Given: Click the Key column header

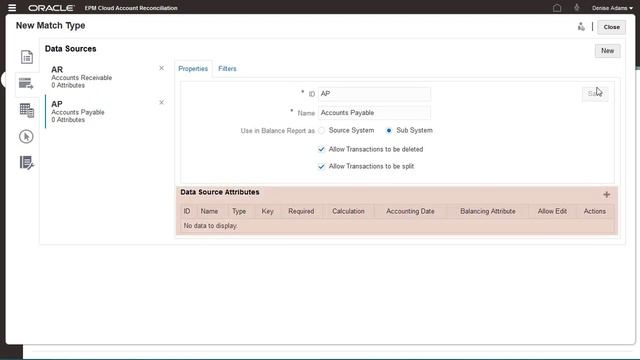Looking at the screenshot, I should pos(267,211).
